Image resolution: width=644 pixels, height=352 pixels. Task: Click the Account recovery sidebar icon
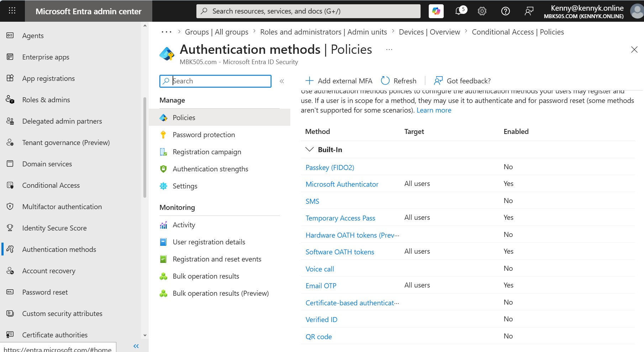coord(10,270)
